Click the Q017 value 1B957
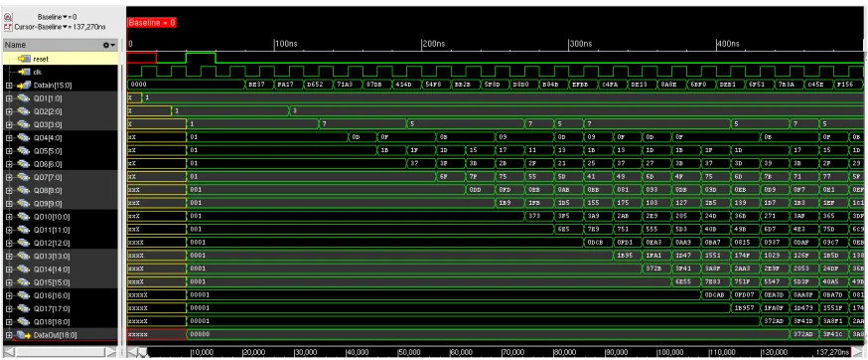 pos(744,308)
